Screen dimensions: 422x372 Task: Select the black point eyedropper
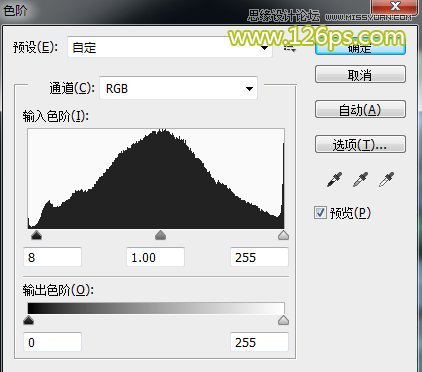(x=334, y=179)
